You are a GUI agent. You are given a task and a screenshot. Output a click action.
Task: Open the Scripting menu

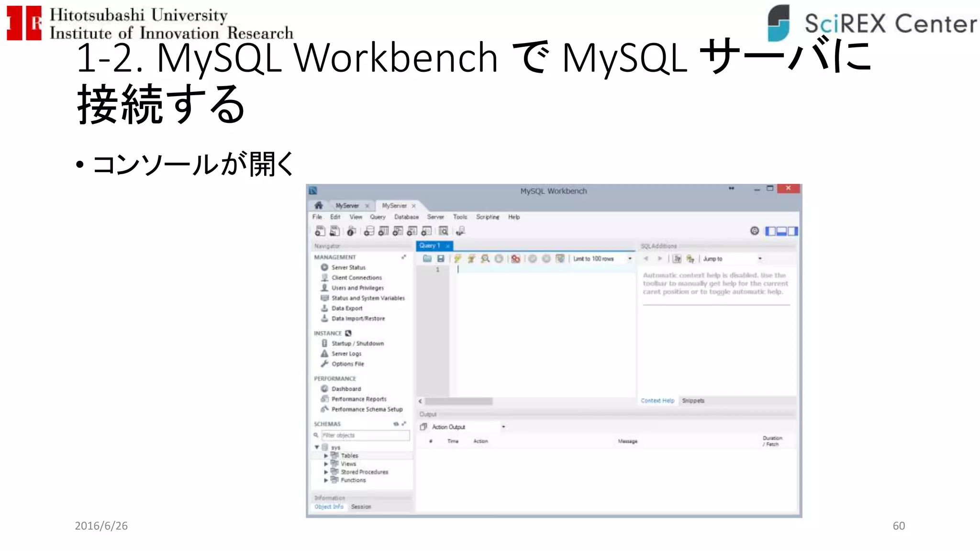[488, 217]
